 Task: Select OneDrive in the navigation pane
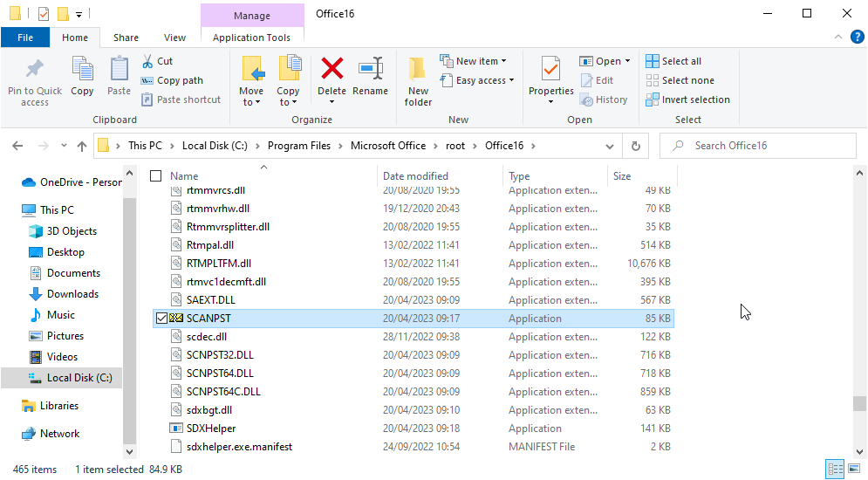(72, 182)
